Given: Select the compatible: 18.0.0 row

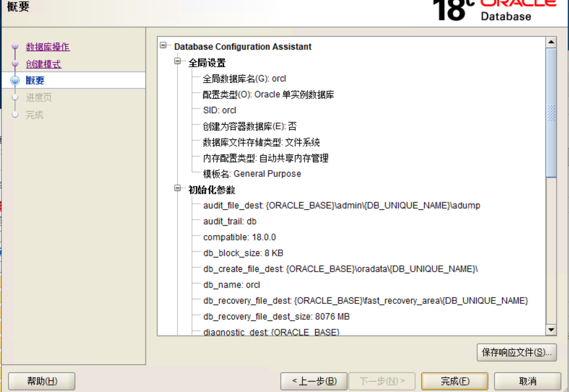Looking at the screenshot, I should [240, 238].
